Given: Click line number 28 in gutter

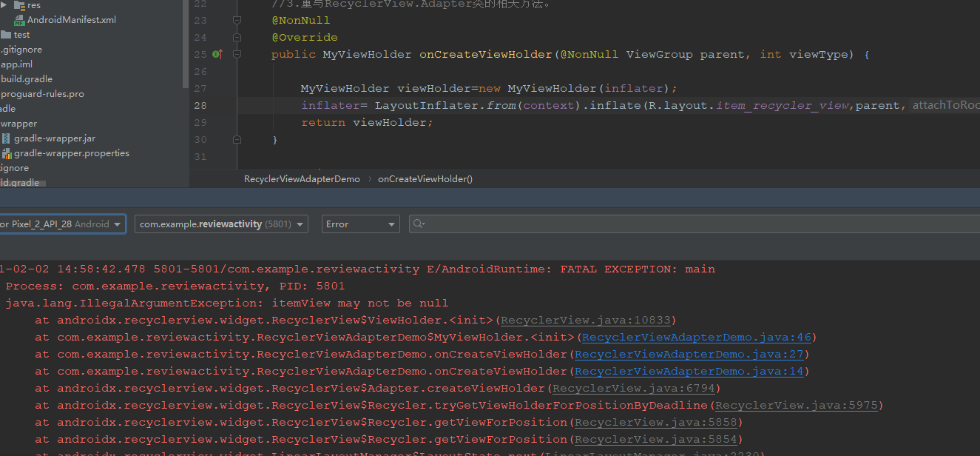Looking at the screenshot, I should (x=200, y=105).
